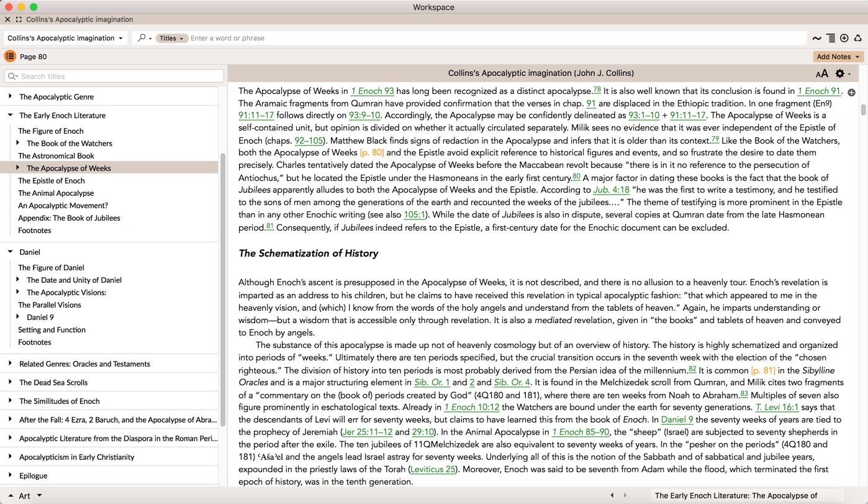Expand The Dead Sea Scrolls section

(x=10, y=382)
